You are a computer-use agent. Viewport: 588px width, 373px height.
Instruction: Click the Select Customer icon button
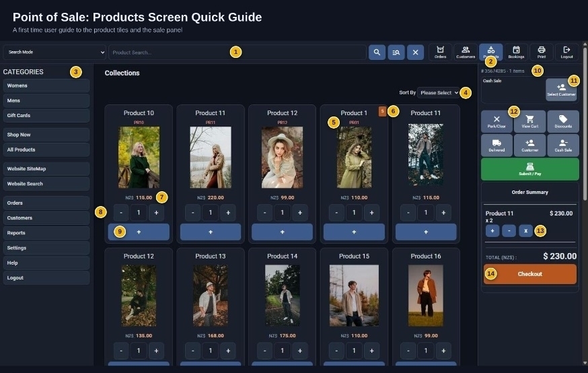click(x=561, y=90)
